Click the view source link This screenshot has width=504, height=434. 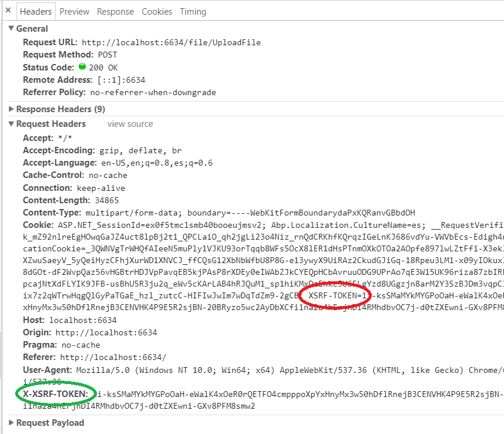(x=130, y=123)
